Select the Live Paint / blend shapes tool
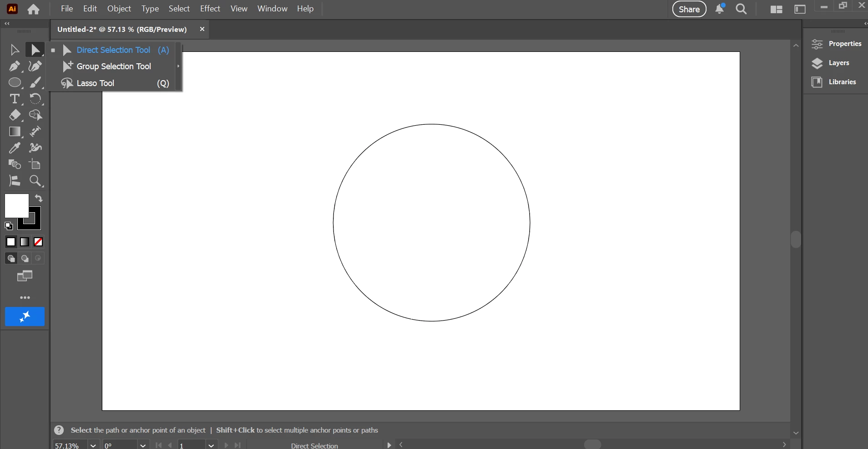The width and height of the screenshot is (868, 449). [15, 164]
